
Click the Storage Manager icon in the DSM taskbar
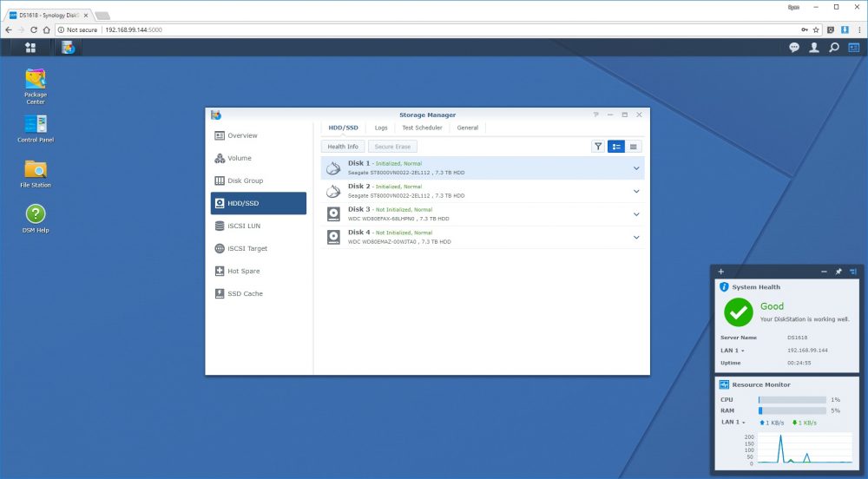(x=68, y=48)
